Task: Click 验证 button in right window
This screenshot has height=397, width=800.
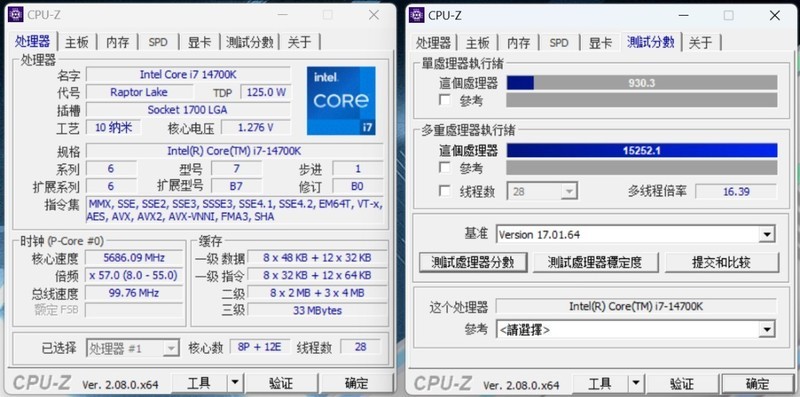Action: (x=682, y=383)
